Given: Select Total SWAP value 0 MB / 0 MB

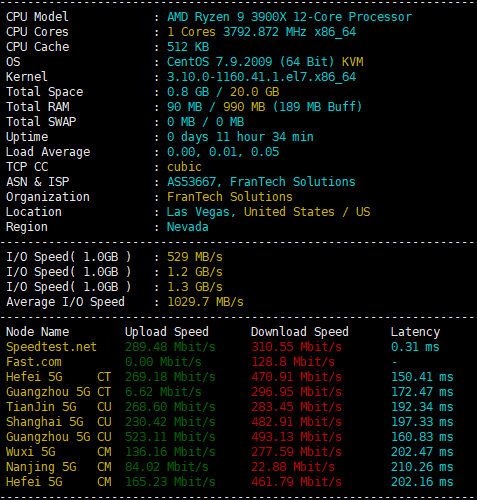Looking at the screenshot, I should coord(205,122).
